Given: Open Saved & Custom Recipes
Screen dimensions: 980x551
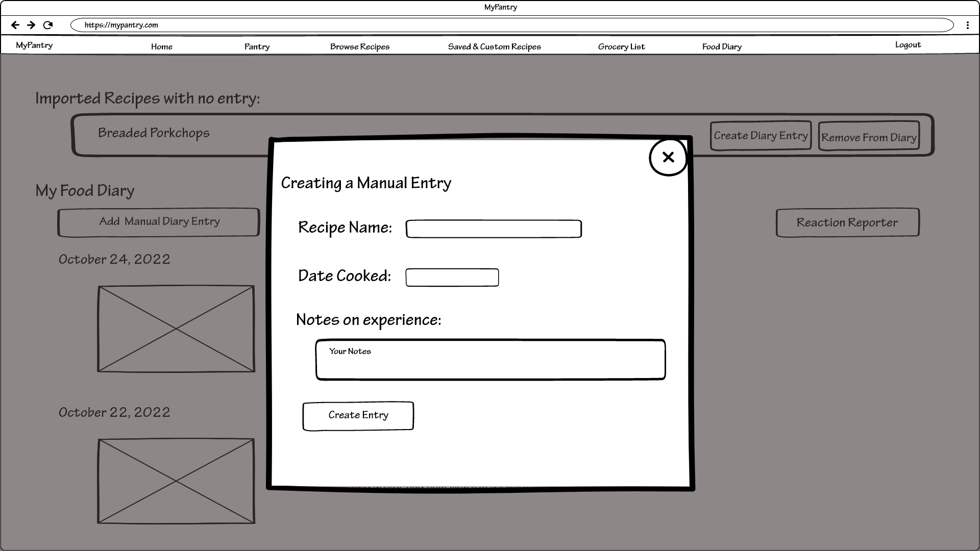Looking at the screenshot, I should [494, 46].
